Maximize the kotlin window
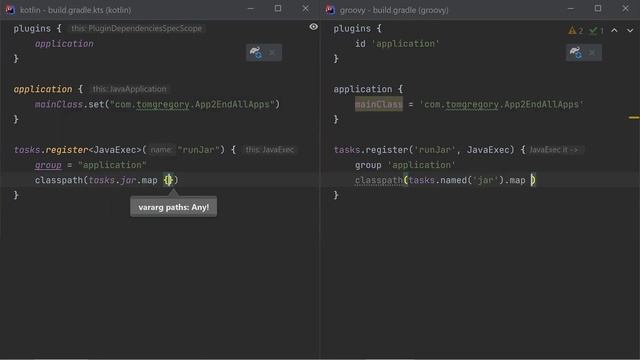Image resolution: width=640 pixels, height=360 pixels. (278, 9)
